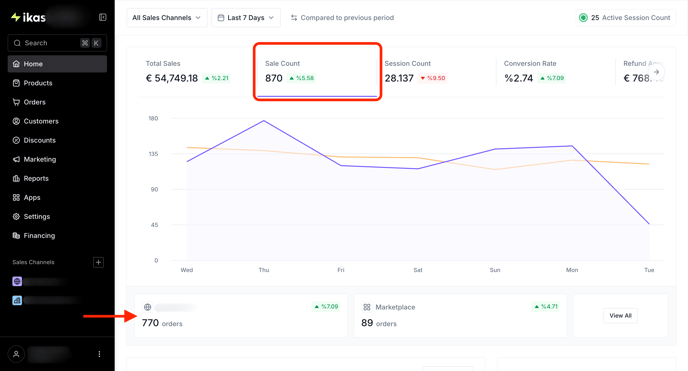Screen dimensions: 688x371
Task: Click the %4.71 Marketplace change badge
Action: pos(546,307)
